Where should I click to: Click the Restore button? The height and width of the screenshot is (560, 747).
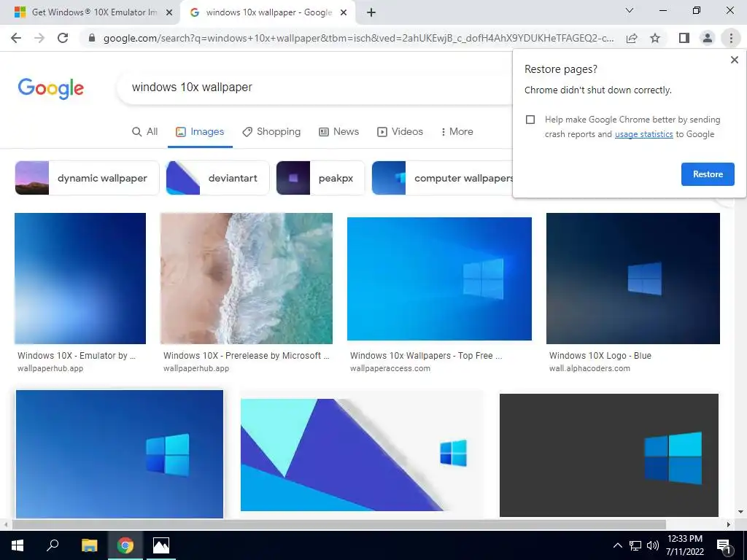click(x=708, y=174)
